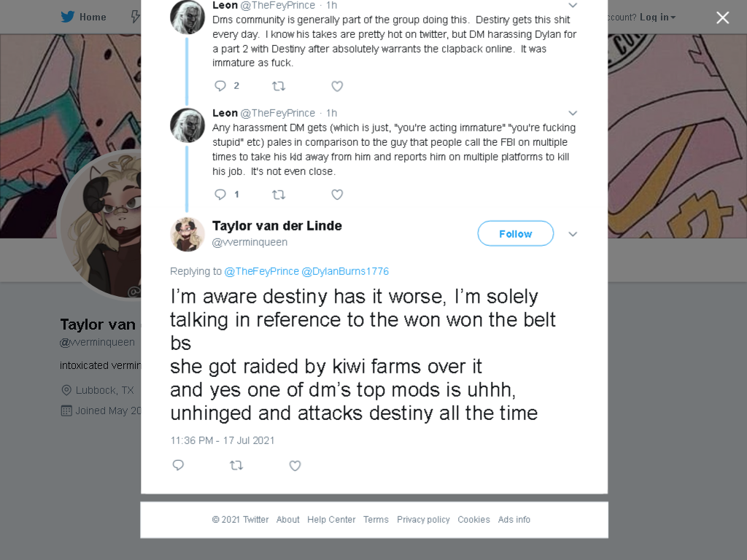This screenshot has width=747, height=560.
Task: Open the @DylanBurns1776 mention link
Action: [345, 271]
